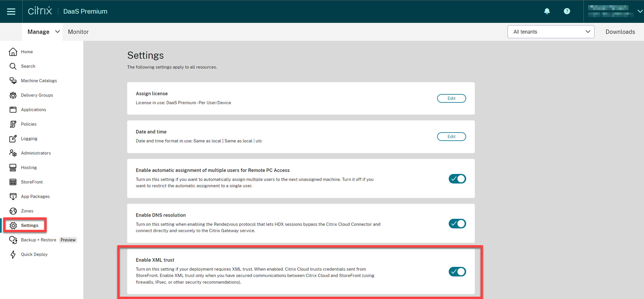Open Policies in the sidebar

[29, 124]
